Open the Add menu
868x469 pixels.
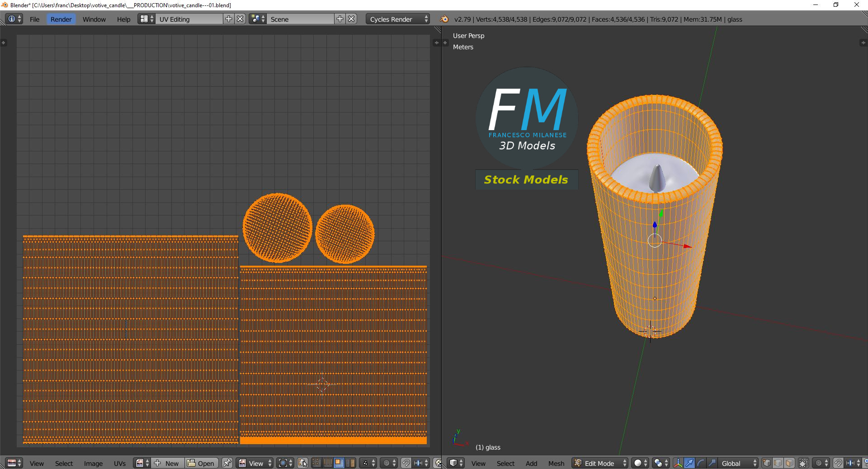click(x=531, y=464)
